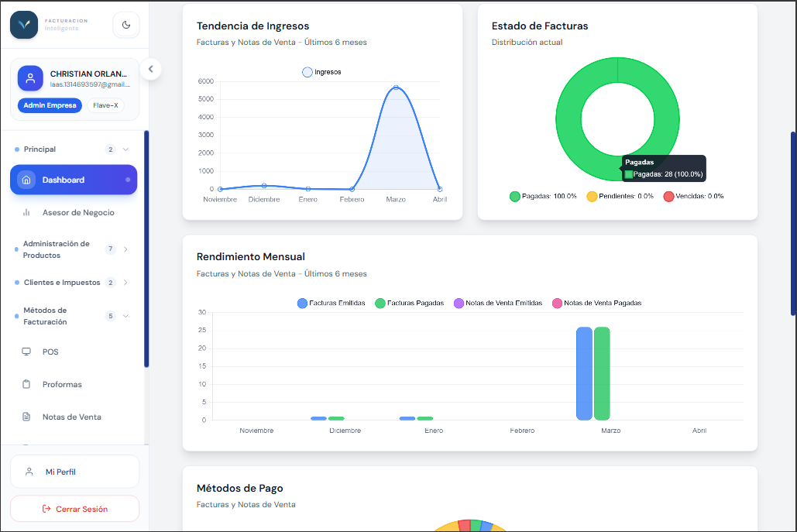Click the Cerrar Sesión button
The image size is (797, 532).
(74, 509)
